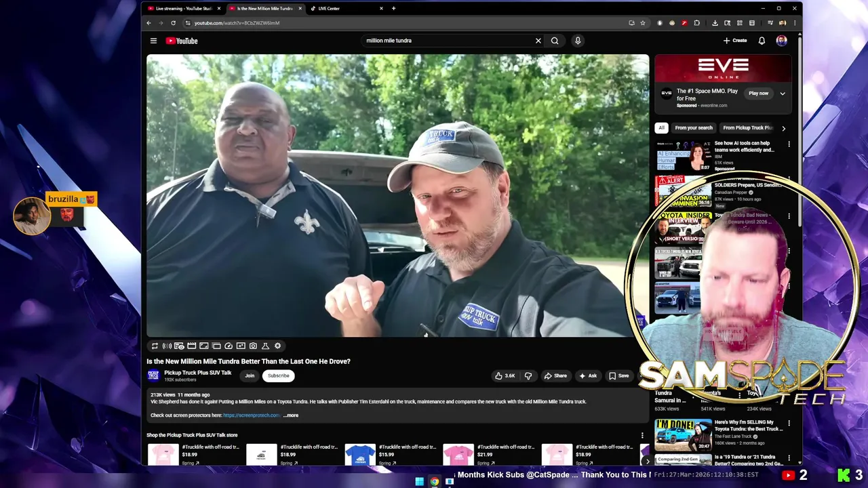Image resolution: width=868 pixels, height=488 pixels.
Task: Open Chrome from the Windows taskbar
Action: coord(435,482)
